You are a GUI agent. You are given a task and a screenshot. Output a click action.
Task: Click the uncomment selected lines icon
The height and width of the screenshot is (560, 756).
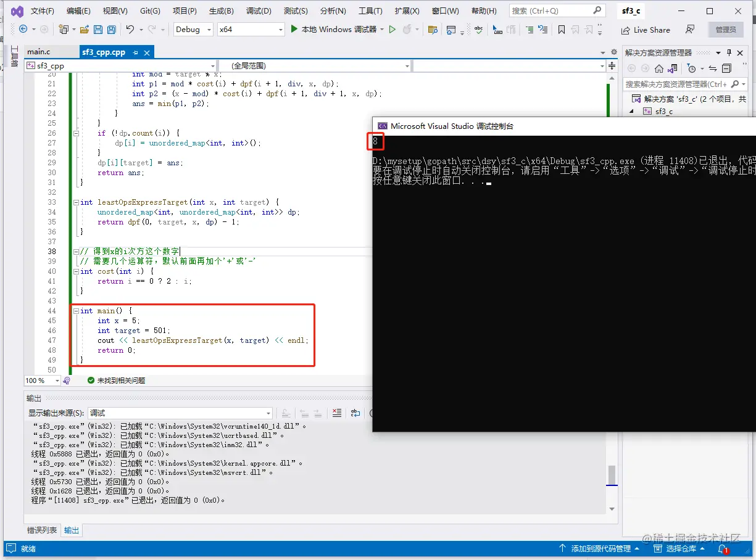[542, 30]
